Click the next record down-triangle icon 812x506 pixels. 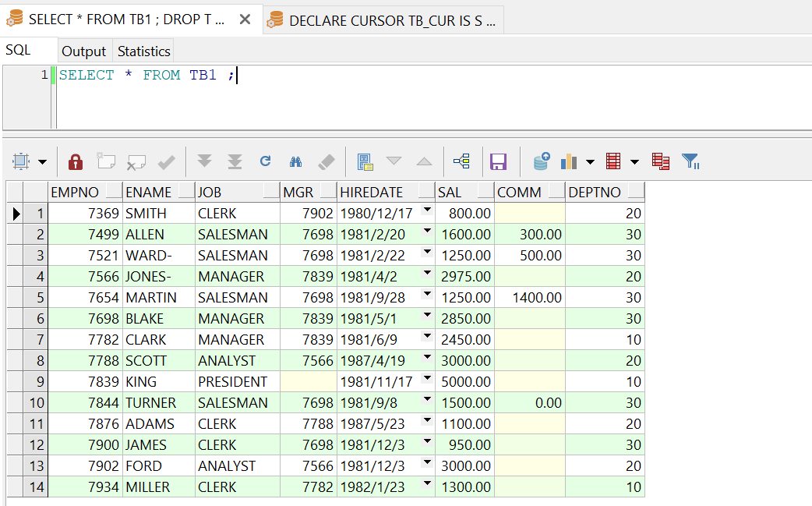click(394, 161)
